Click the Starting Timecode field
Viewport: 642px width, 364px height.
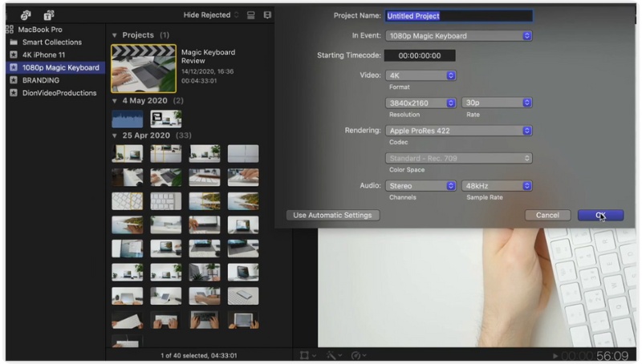click(420, 55)
